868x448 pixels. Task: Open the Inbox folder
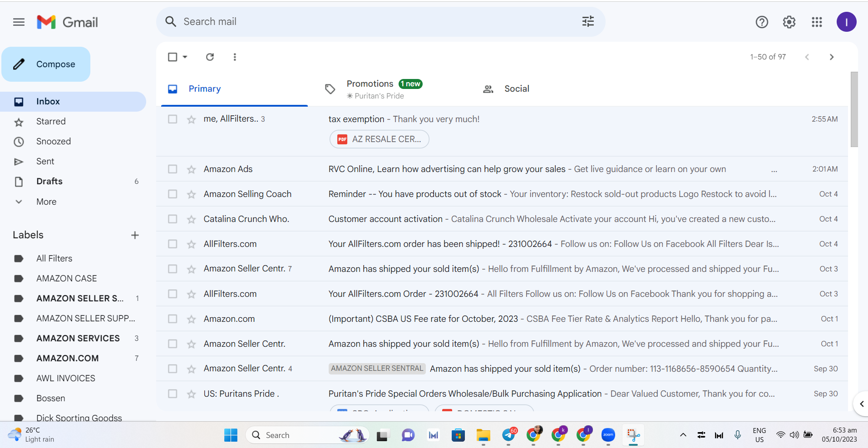(73, 102)
